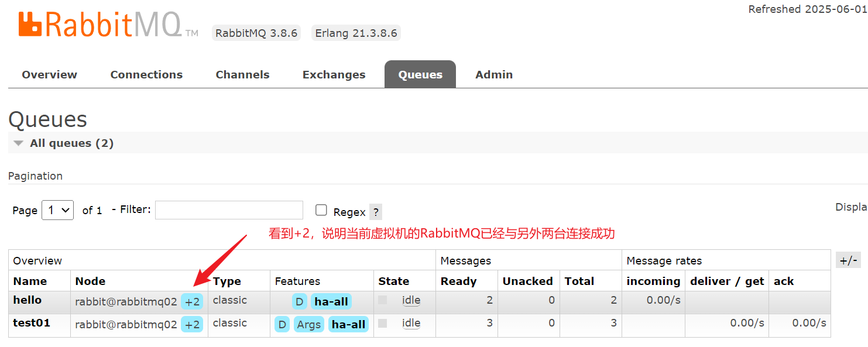This screenshot has width=868, height=347.
Task: Enable the Regex checkbox
Action: coord(321,210)
